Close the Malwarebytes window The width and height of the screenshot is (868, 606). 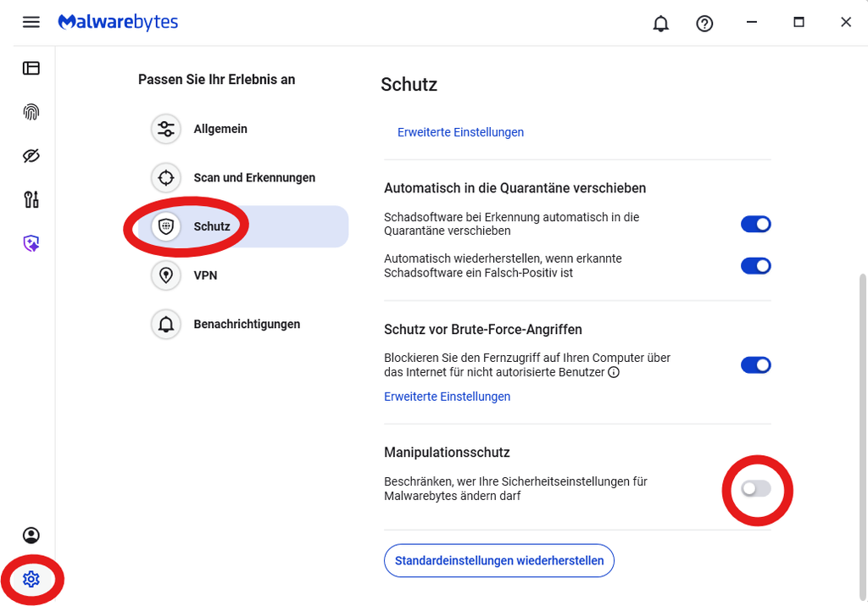pos(845,22)
